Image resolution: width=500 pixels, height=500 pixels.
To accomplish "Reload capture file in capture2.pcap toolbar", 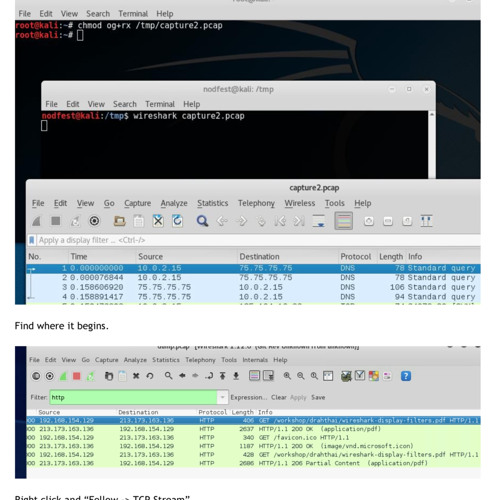I will tap(177, 221).
